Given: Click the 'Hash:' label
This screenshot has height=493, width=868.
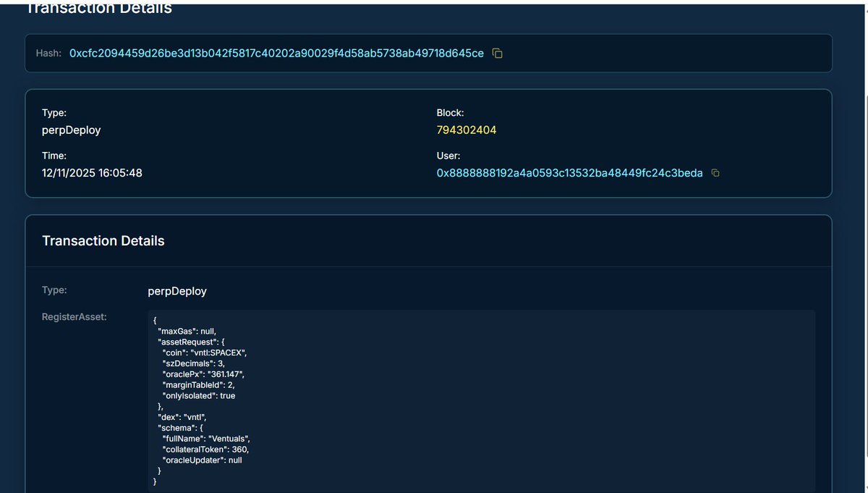Looking at the screenshot, I should [x=48, y=54].
